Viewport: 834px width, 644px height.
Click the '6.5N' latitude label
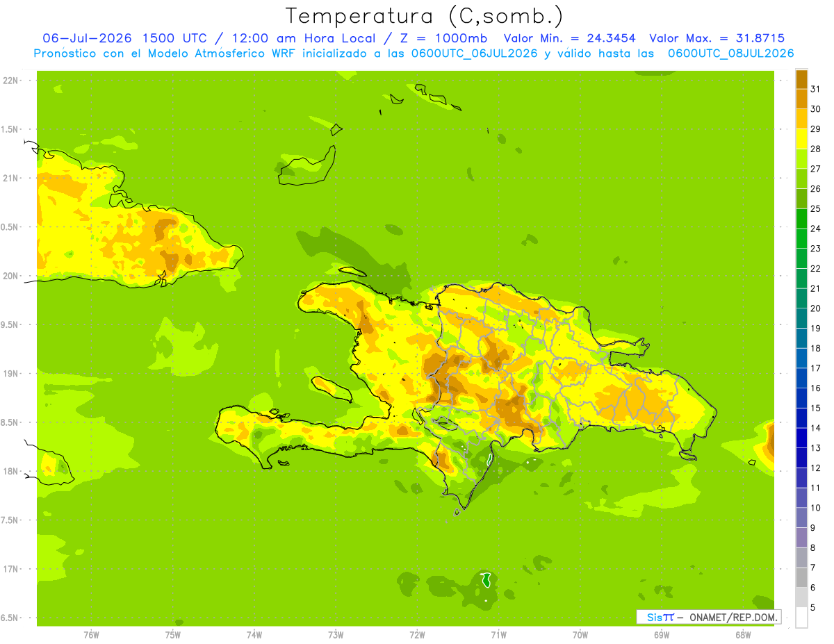[10, 618]
